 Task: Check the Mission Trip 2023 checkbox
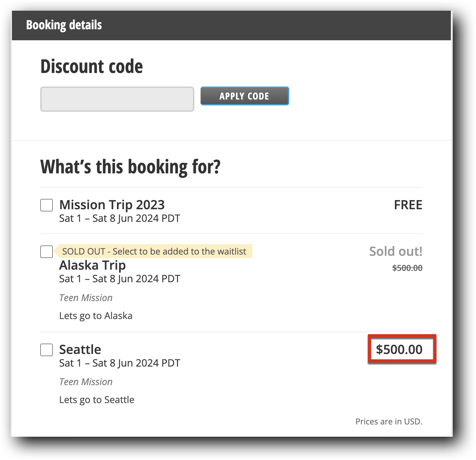[47, 205]
